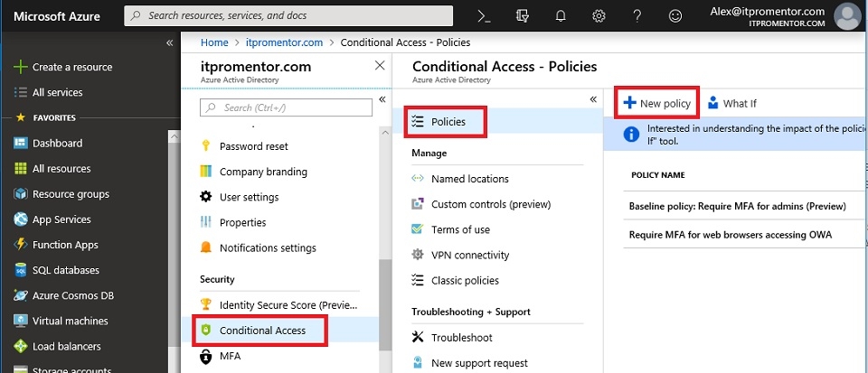Open the notifications bell

561,16
